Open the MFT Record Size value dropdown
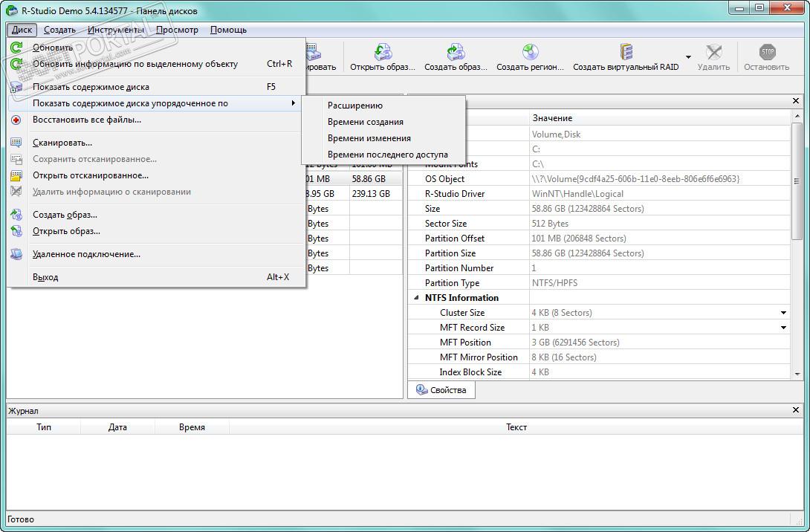The height and width of the screenshot is (532, 810). 783,328
